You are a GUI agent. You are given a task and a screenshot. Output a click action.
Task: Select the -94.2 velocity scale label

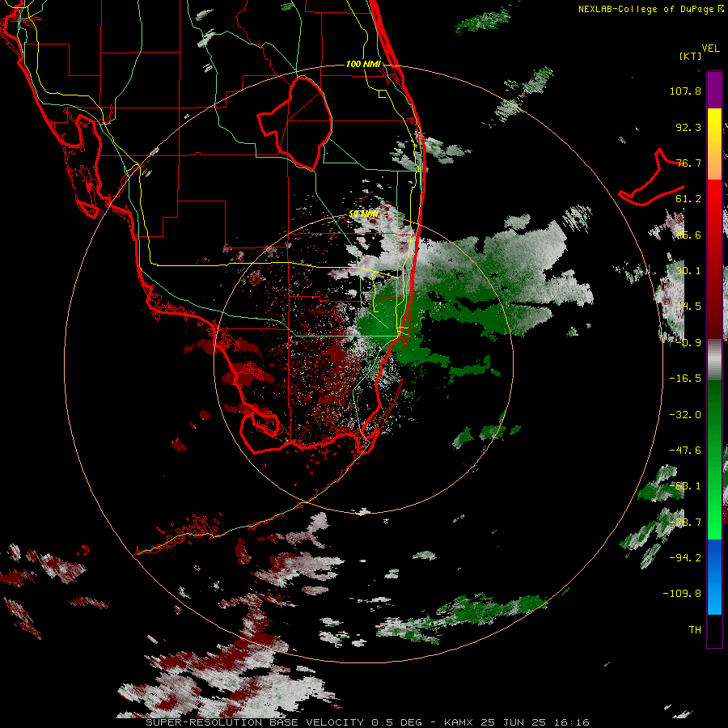pyautogui.click(x=685, y=557)
